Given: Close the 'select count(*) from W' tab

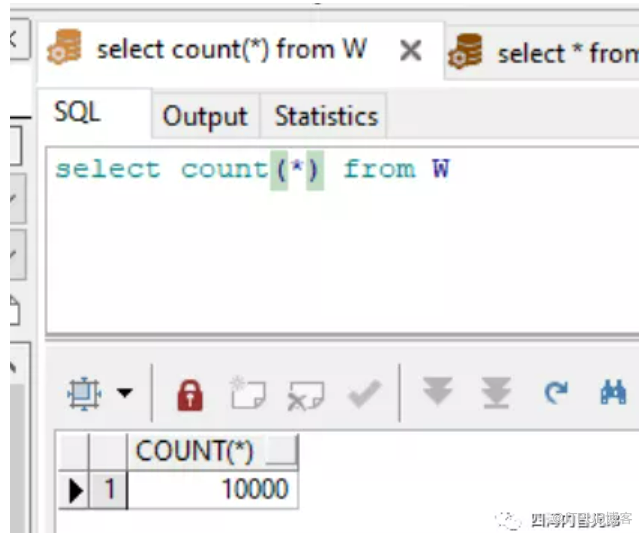Looking at the screenshot, I should click(410, 51).
